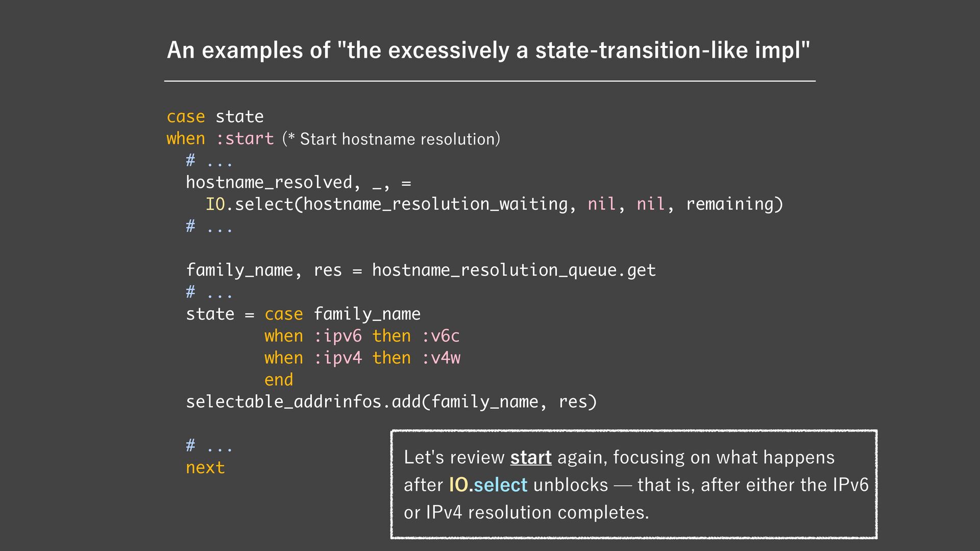
Task: Click the ':v4w' symbol
Action: pos(441,358)
